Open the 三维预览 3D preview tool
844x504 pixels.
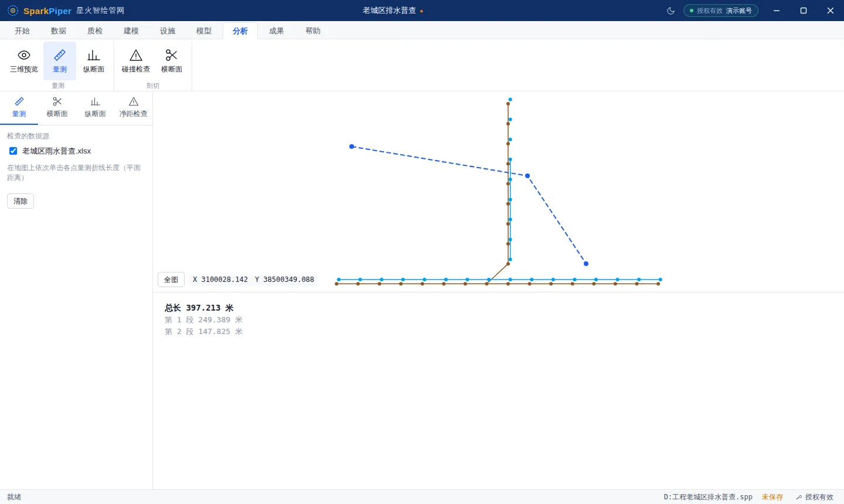[24, 61]
